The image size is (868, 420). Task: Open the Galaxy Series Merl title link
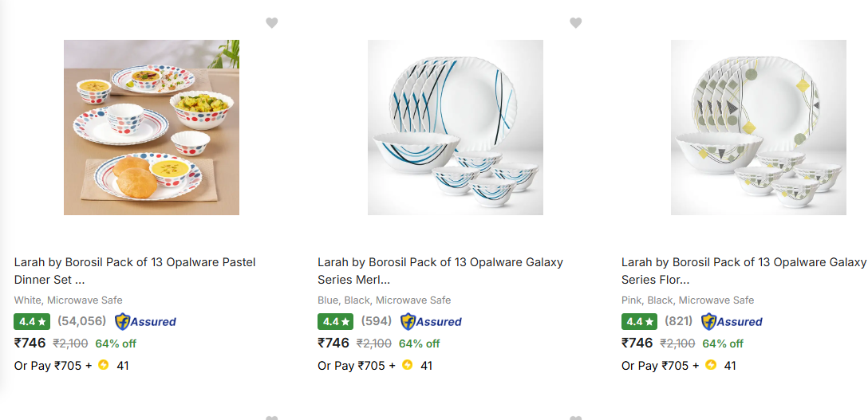click(x=440, y=270)
